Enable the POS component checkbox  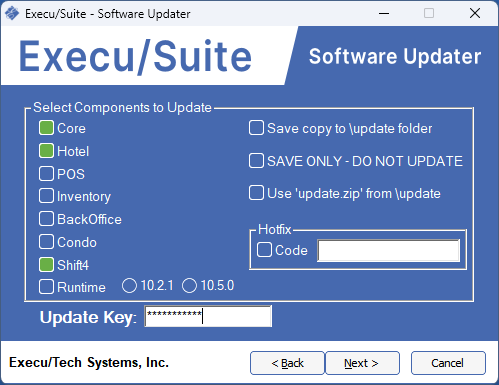pyautogui.click(x=46, y=174)
